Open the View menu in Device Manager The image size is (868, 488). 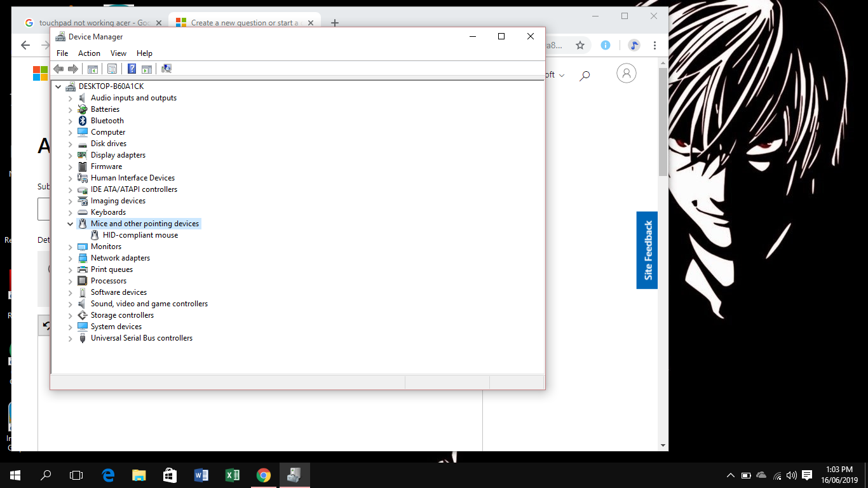118,53
